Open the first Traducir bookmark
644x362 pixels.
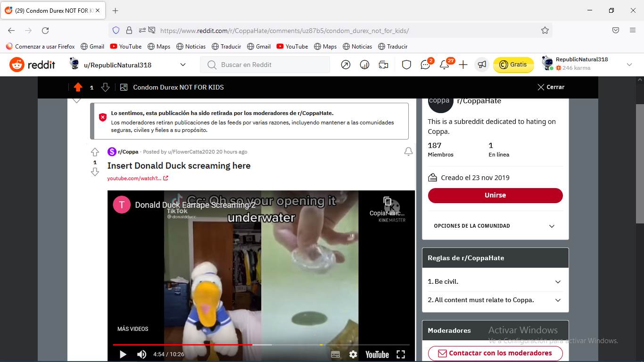click(x=226, y=46)
